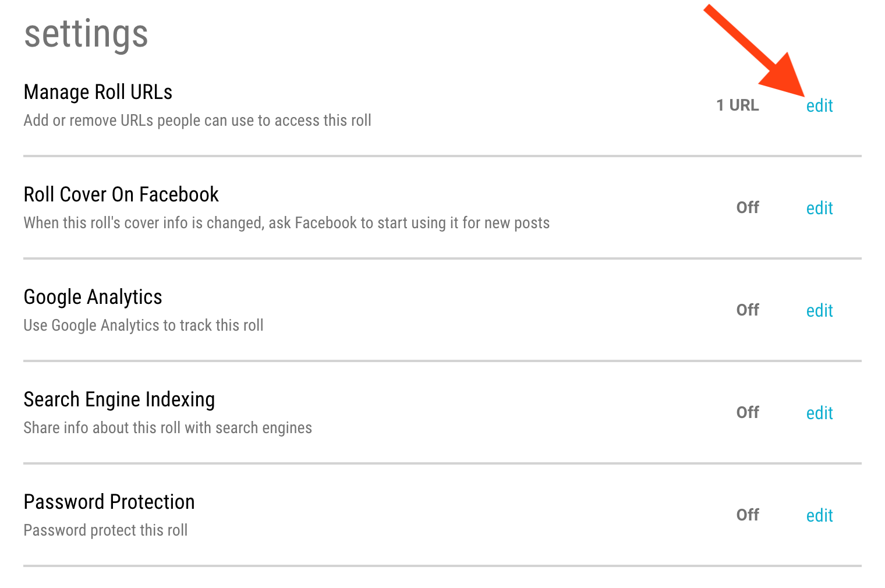
Task: Open edit for Password Protection
Action: coord(819,515)
